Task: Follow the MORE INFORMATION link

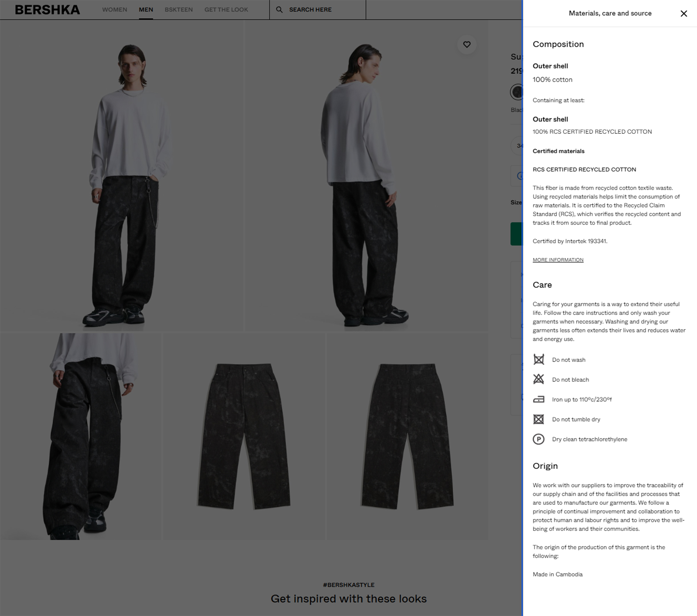Action: (558, 260)
